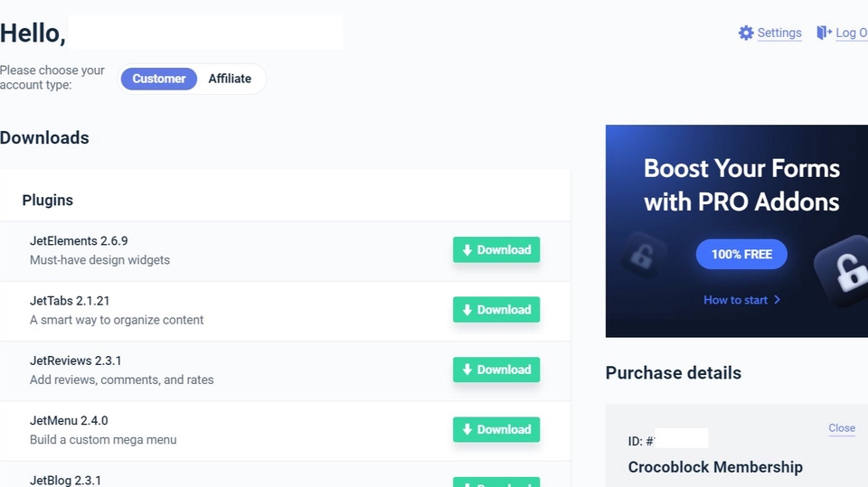Click the Purchase details heading

pos(673,372)
